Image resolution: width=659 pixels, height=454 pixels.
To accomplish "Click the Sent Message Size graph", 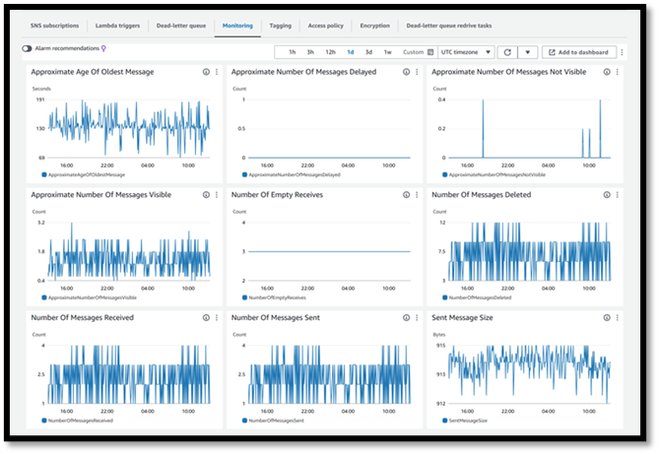I will [530, 374].
